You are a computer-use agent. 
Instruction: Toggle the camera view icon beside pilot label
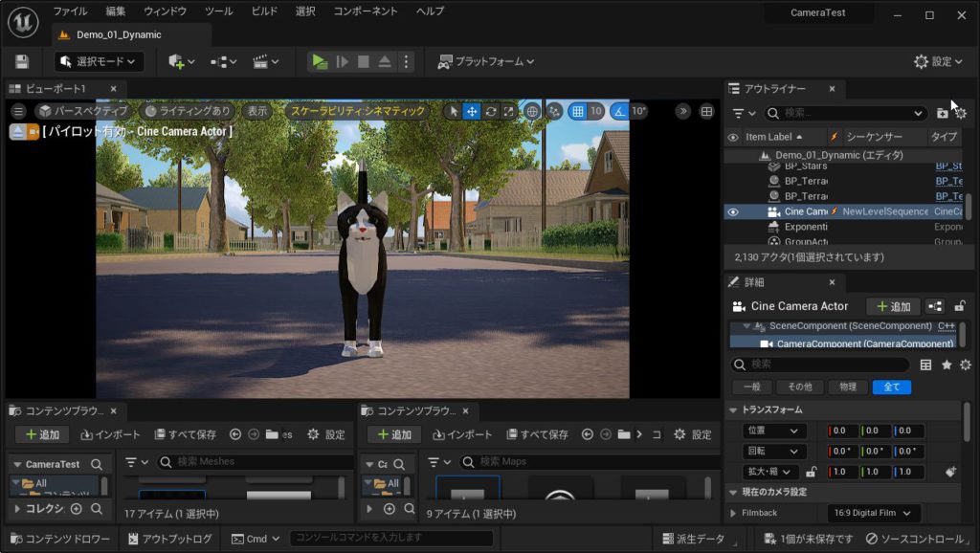tap(33, 132)
